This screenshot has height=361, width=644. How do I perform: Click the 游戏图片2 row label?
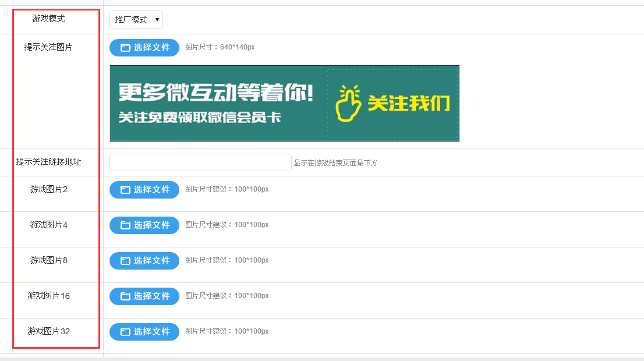pos(49,189)
